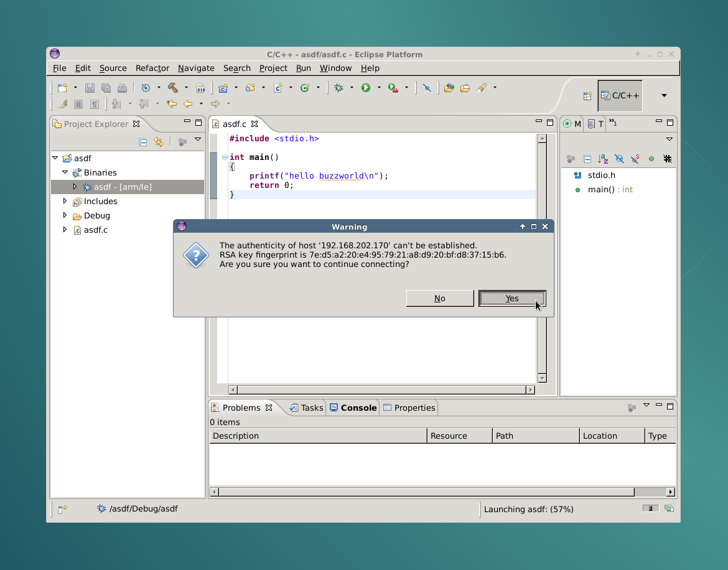Click the Open Perspective icon

click(587, 96)
